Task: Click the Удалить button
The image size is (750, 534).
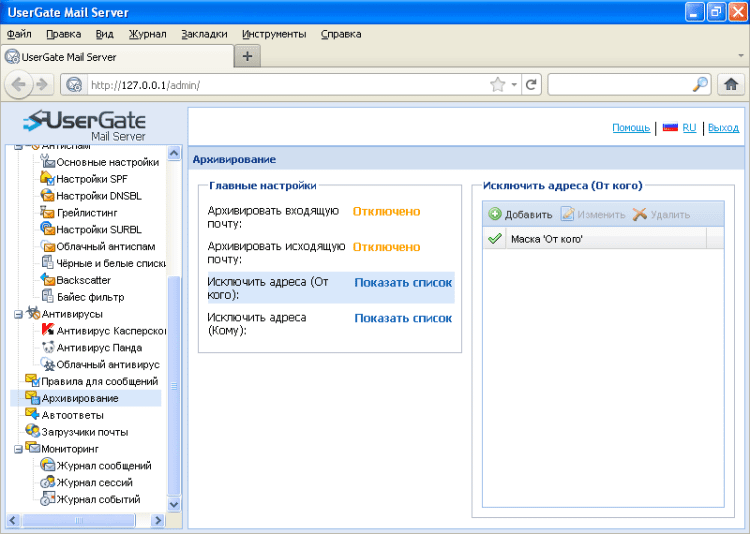Action: [x=662, y=214]
